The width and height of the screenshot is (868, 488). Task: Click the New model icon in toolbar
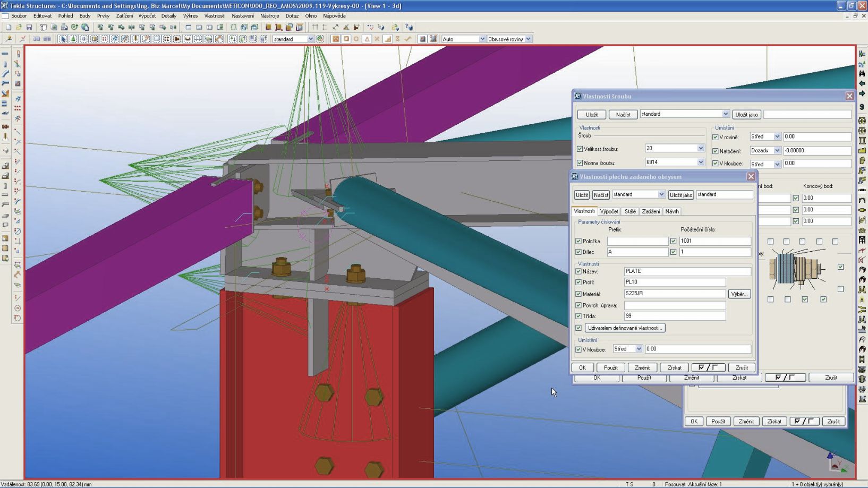[x=8, y=27]
